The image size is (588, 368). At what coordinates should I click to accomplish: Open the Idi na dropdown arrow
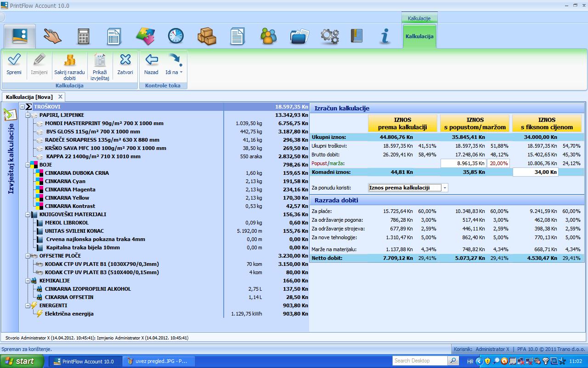tap(181, 72)
